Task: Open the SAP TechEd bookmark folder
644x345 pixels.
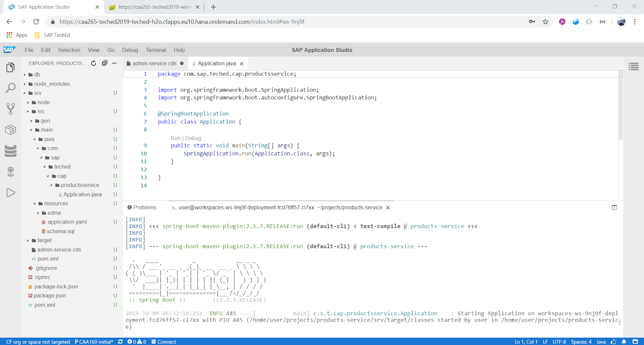Action: pyautogui.click(x=52, y=35)
